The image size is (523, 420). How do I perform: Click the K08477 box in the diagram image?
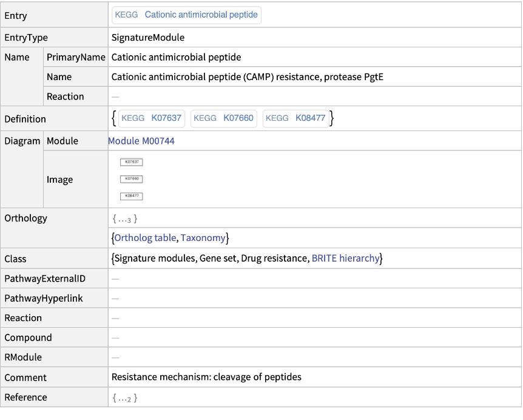click(x=132, y=196)
